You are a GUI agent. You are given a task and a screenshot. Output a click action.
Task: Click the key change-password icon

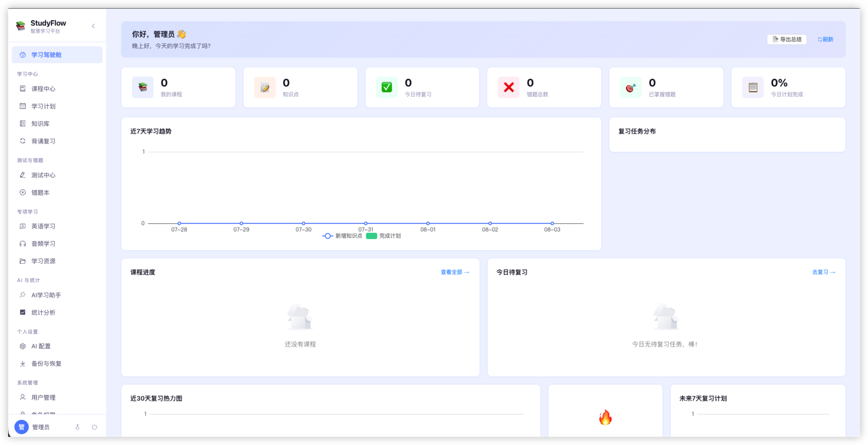pyautogui.click(x=77, y=427)
